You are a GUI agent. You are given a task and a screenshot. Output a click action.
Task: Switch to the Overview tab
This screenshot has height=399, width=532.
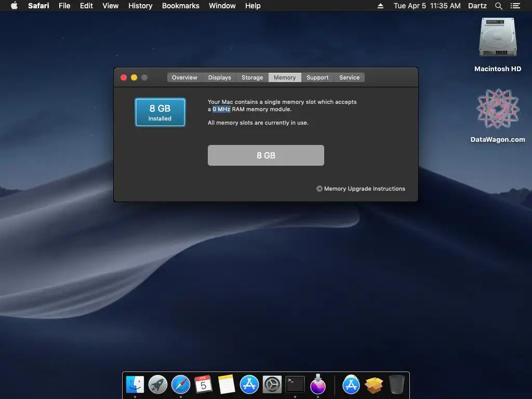point(184,77)
